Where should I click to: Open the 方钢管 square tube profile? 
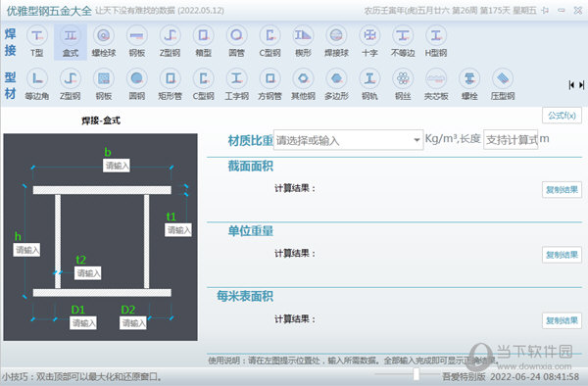(x=270, y=84)
